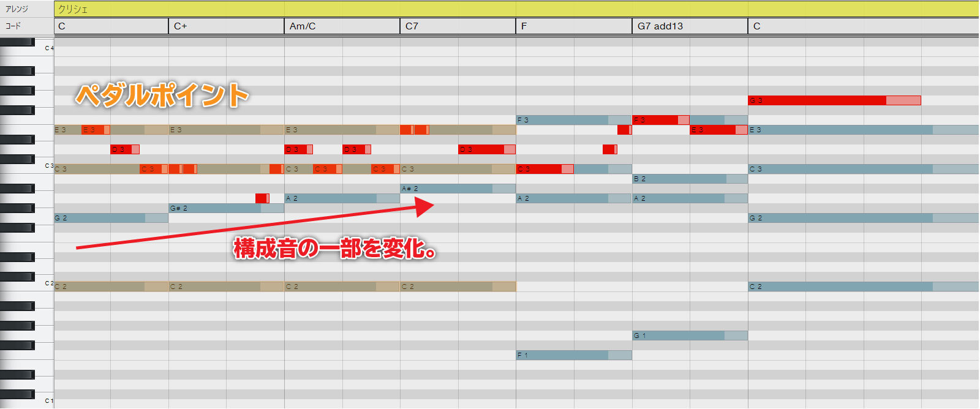Select the long red G3 note

(834, 100)
